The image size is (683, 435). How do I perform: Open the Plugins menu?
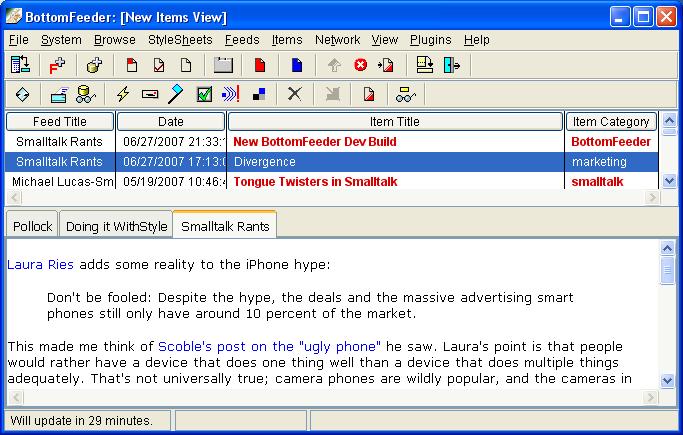pyautogui.click(x=430, y=40)
